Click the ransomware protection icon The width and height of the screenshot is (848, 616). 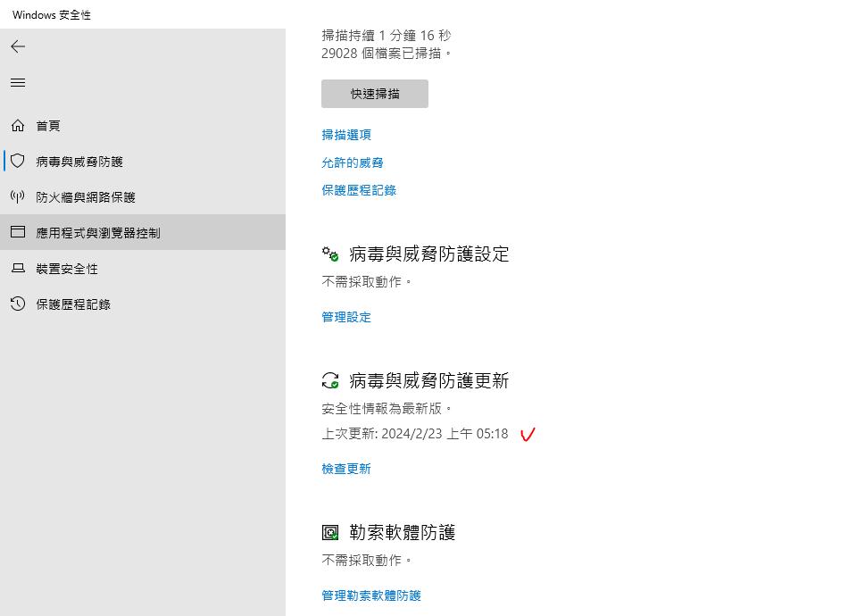[330, 533]
